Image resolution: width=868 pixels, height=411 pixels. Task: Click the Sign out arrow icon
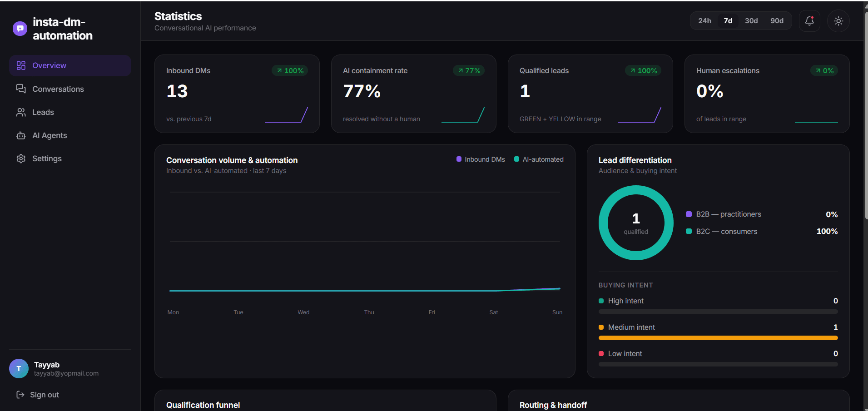(x=20, y=395)
